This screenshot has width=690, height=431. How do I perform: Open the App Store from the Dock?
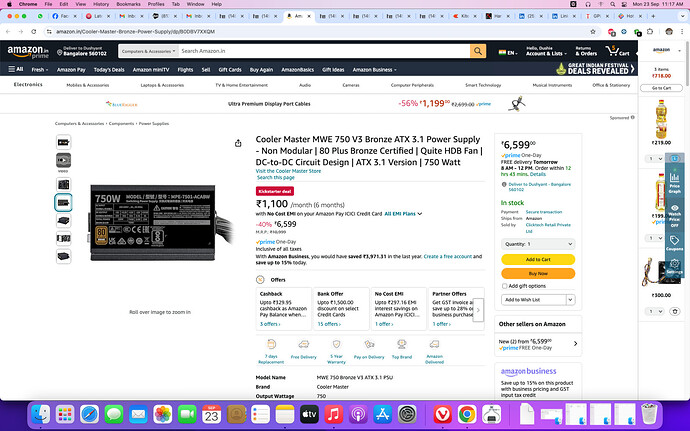click(x=382, y=414)
